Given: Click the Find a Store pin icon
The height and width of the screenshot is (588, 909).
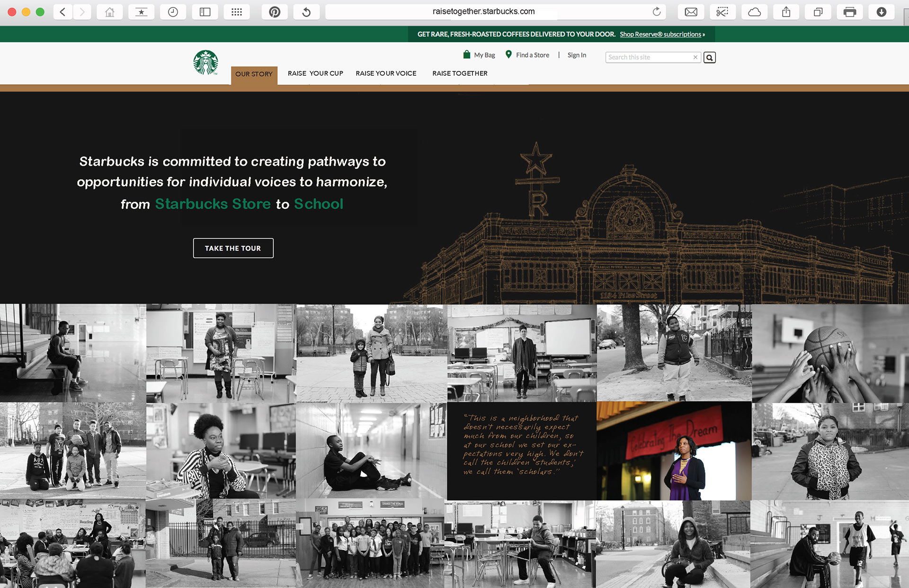Looking at the screenshot, I should pyautogui.click(x=508, y=54).
